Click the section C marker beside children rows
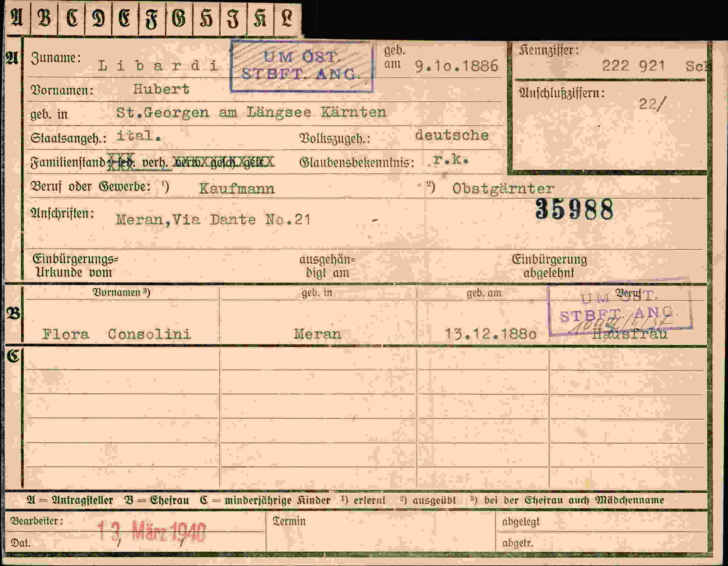The image size is (728, 566). (13, 356)
